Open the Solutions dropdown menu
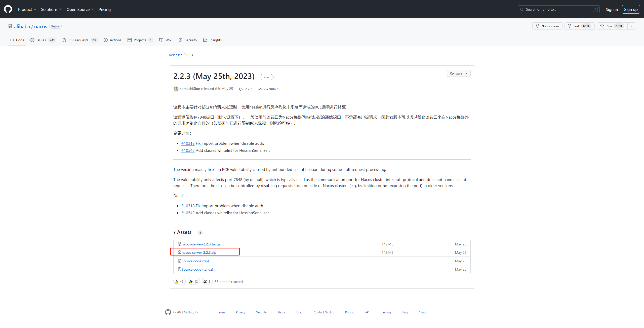 [x=51, y=9]
